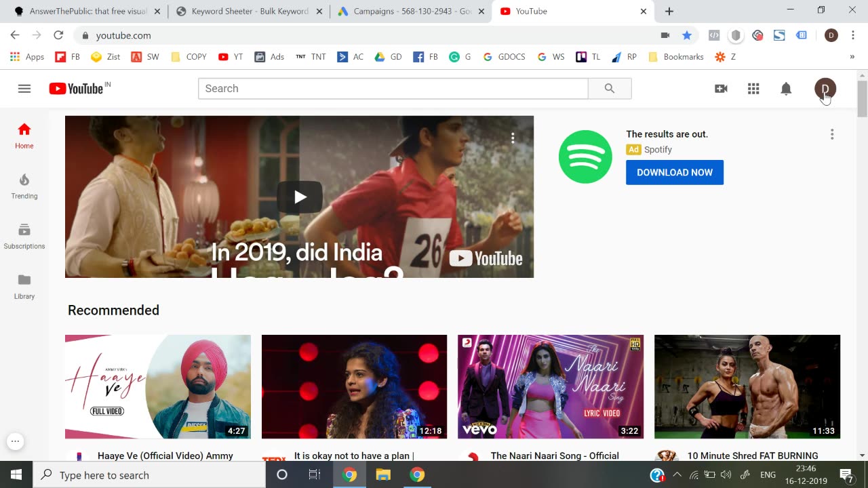Click '10 Minute Shred FAT BURNING' title
868x488 pixels.
753,455
